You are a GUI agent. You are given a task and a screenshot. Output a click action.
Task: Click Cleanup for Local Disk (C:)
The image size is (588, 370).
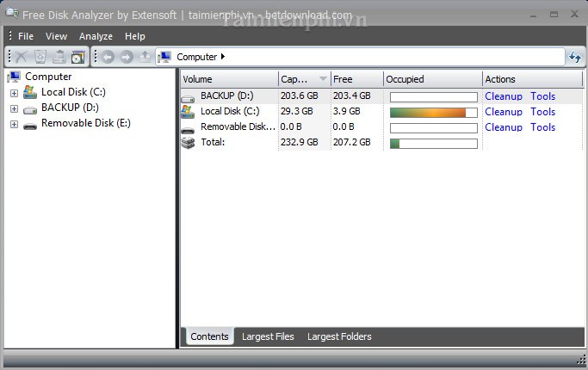click(504, 112)
